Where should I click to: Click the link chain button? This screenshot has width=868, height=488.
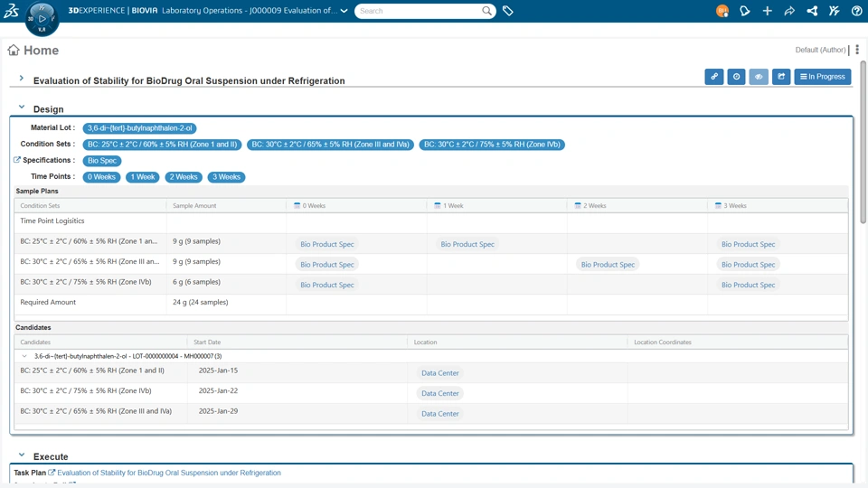pos(714,76)
